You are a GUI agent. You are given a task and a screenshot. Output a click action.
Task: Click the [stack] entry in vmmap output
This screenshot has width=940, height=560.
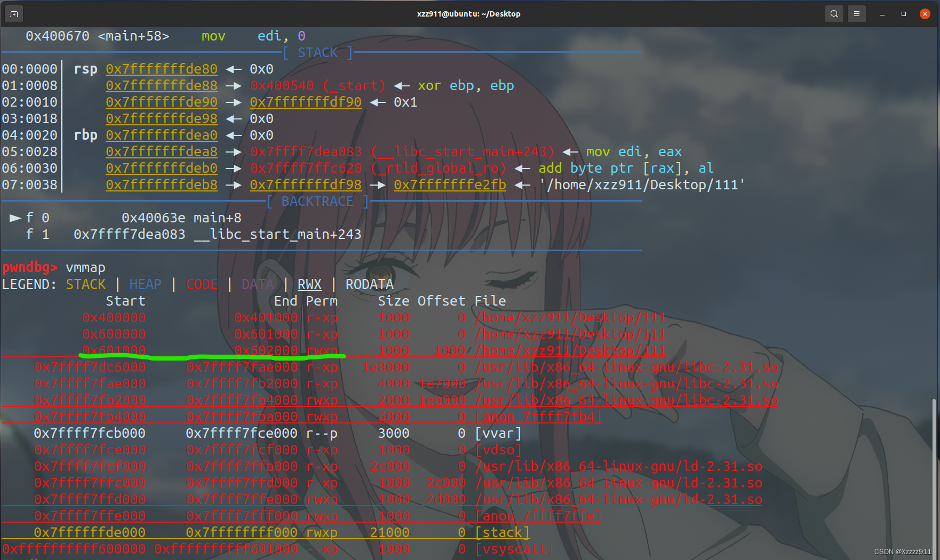(502, 533)
